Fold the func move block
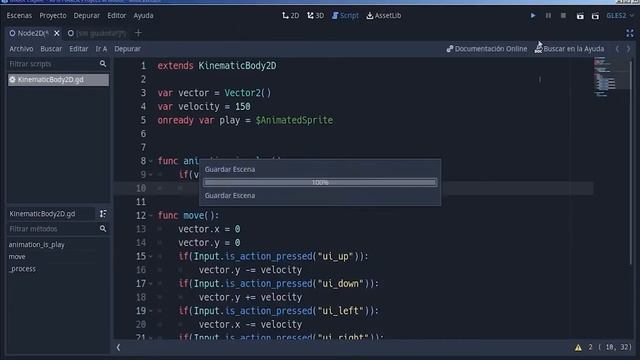 [x=151, y=216]
